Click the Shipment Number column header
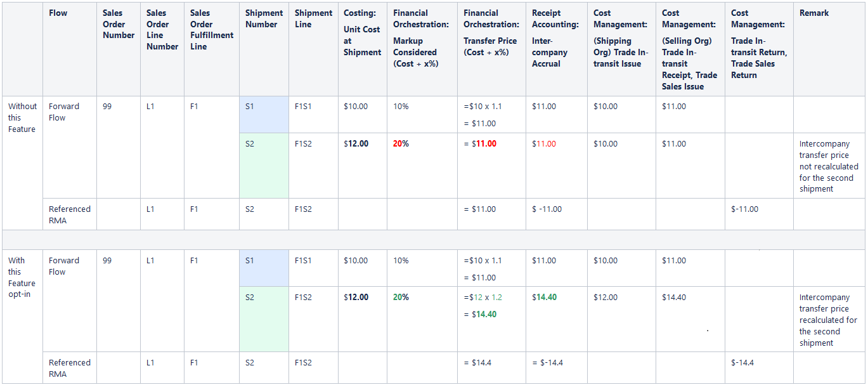868x387 pixels. coord(264,18)
